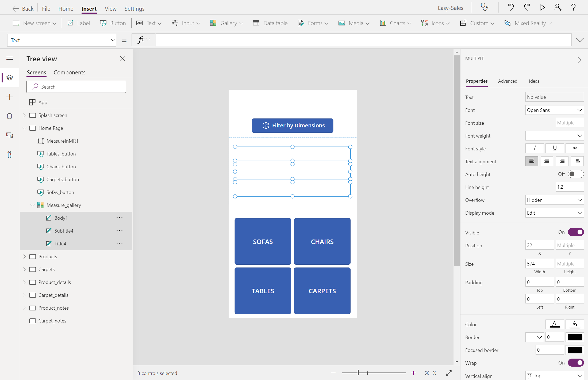The image size is (588, 380).
Task: Switch to the Advanced tab
Action: (x=508, y=81)
